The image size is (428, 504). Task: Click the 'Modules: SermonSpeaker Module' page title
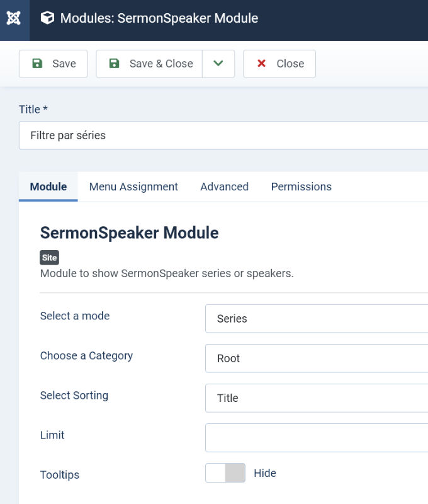[x=159, y=18]
